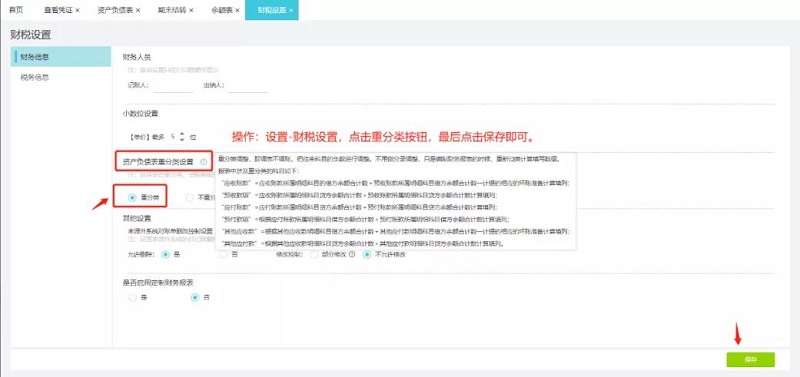Set 允许删除 to 否
The height and width of the screenshot is (377, 800).
223,254
